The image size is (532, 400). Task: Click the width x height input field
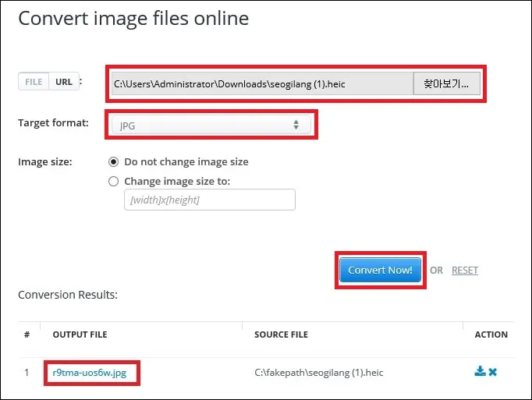click(208, 200)
